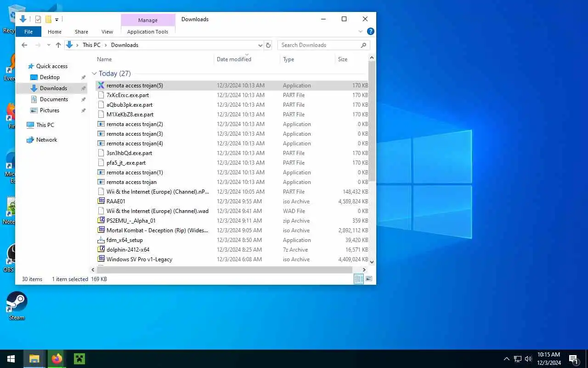Go back with the Back arrow

click(x=24, y=45)
